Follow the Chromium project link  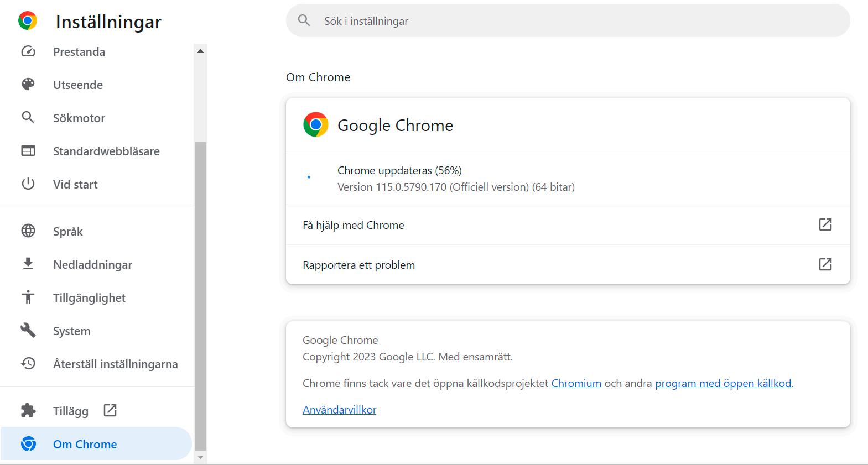[576, 383]
